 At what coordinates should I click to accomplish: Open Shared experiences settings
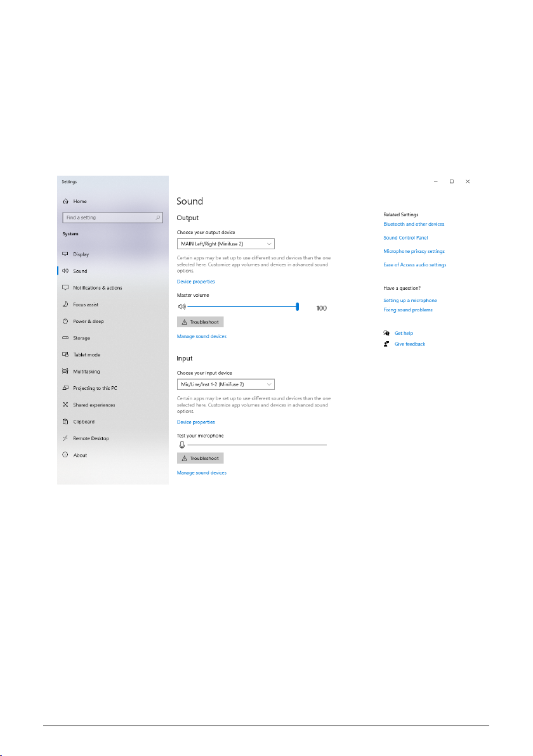pyautogui.click(x=94, y=405)
